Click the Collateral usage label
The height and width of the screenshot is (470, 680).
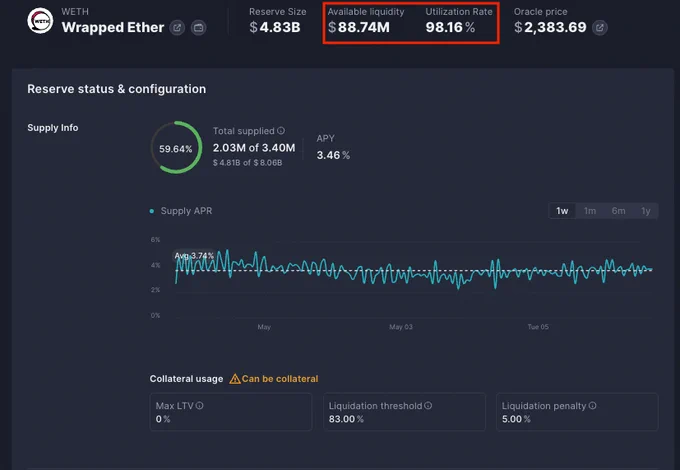(x=186, y=379)
